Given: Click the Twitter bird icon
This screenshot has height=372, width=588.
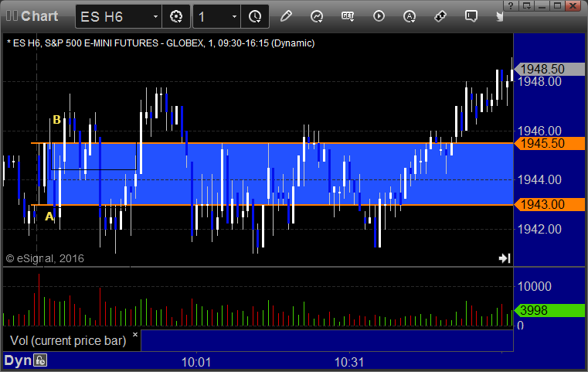Looking at the screenshot, I should tap(499, 16).
